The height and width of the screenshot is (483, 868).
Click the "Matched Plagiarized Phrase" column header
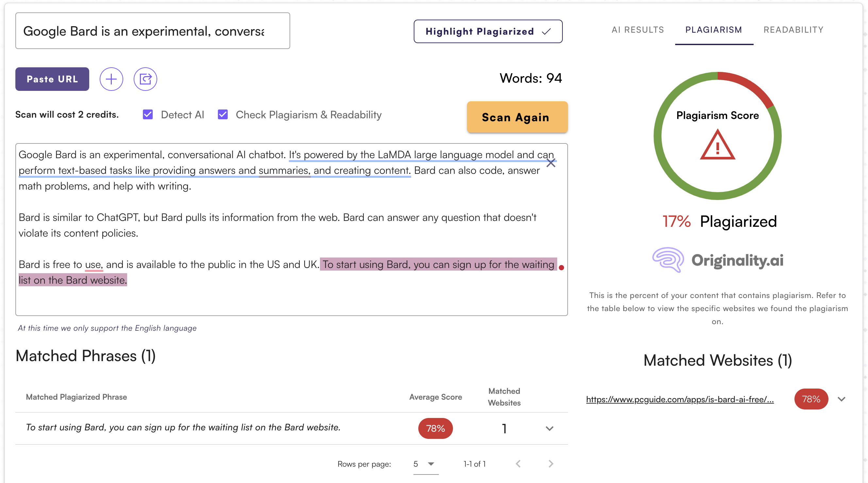click(x=76, y=397)
